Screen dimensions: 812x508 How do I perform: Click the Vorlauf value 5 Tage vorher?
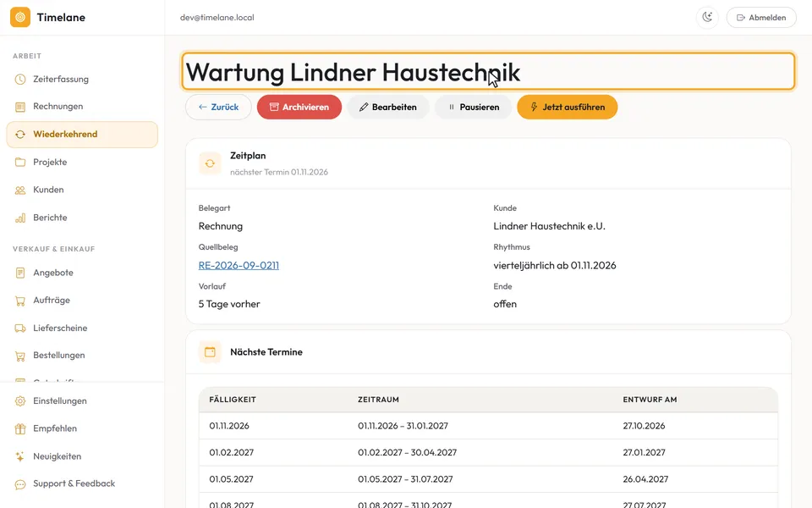tap(229, 304)
